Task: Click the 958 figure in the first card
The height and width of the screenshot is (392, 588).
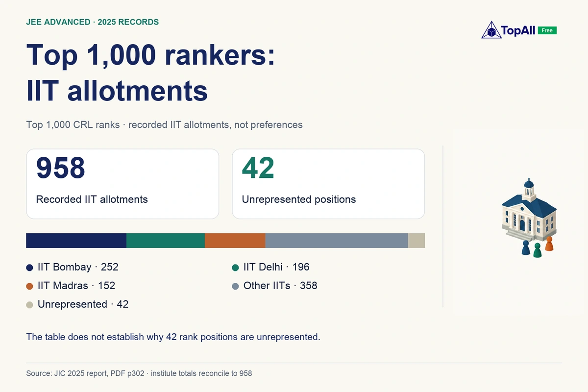Action: point(61,167)
